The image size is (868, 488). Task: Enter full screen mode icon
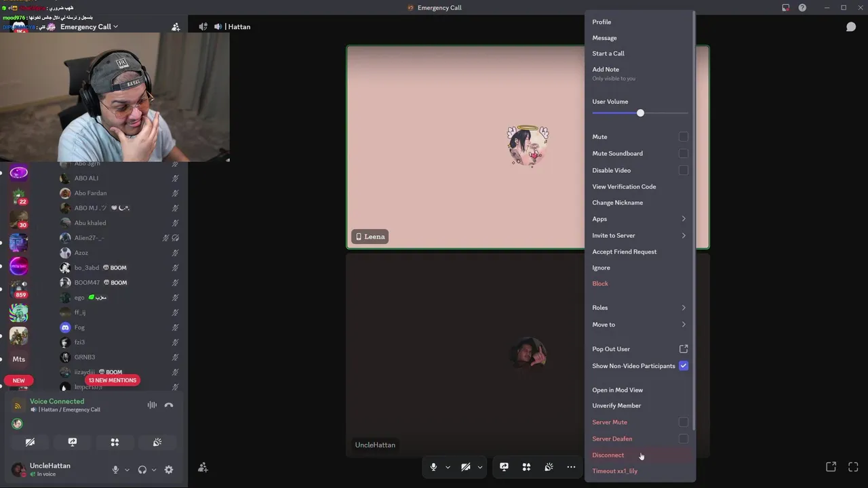click(x=853, y=466)
